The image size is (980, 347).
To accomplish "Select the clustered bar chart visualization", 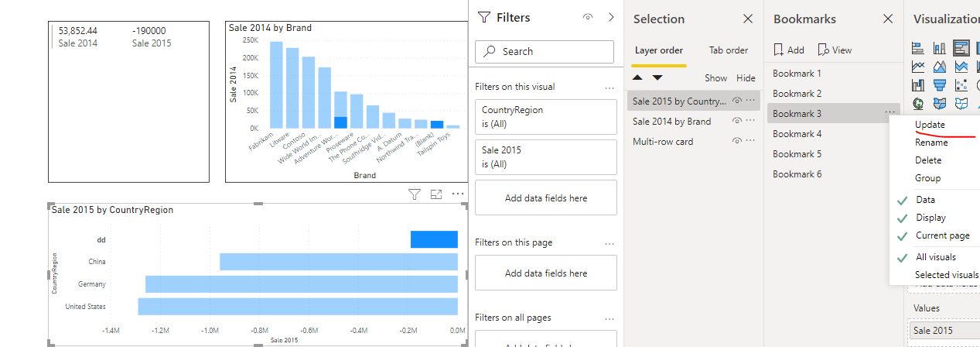I will point(961,48).
